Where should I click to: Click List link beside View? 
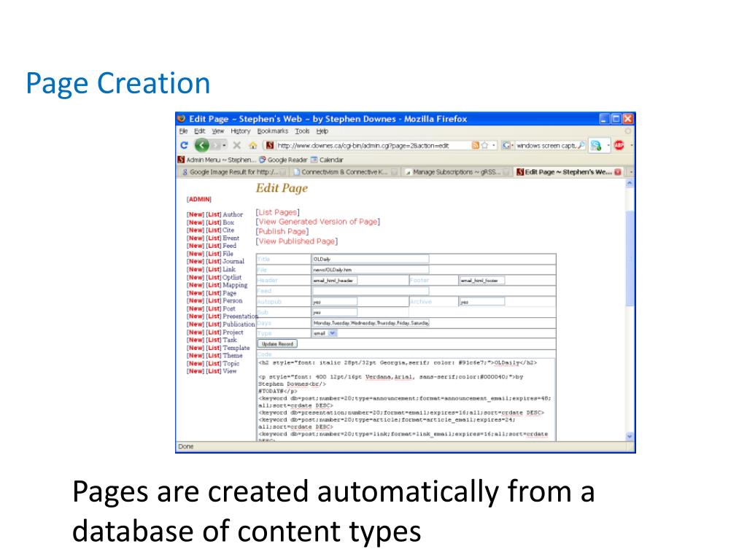click(x=214, y=371)
